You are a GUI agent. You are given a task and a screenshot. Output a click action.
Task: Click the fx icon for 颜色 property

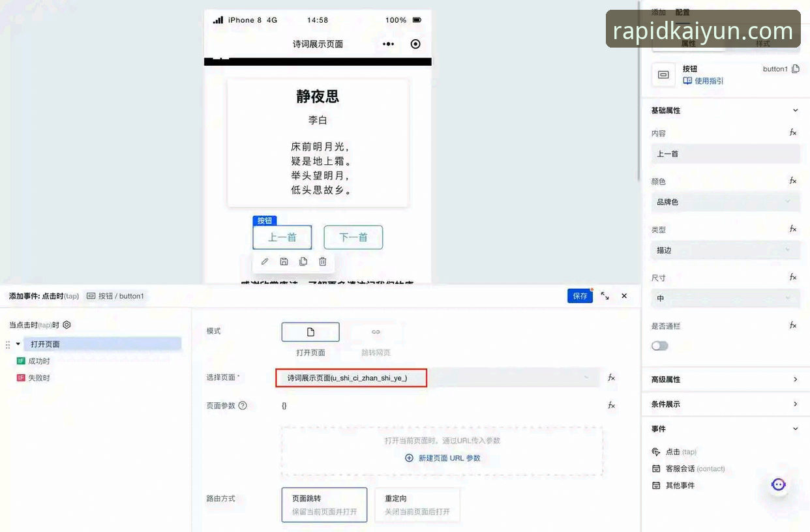tap(793, 181)
